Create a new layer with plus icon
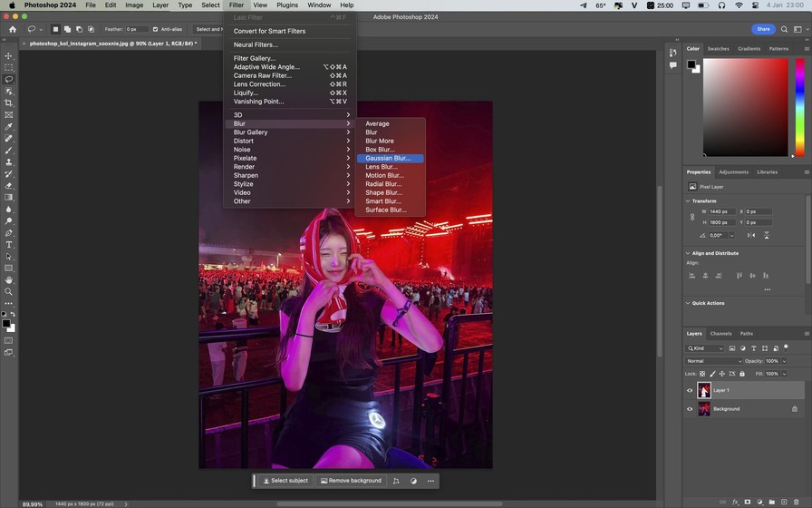This screenshot has height=508, width=812. click(x=784, y=502)
